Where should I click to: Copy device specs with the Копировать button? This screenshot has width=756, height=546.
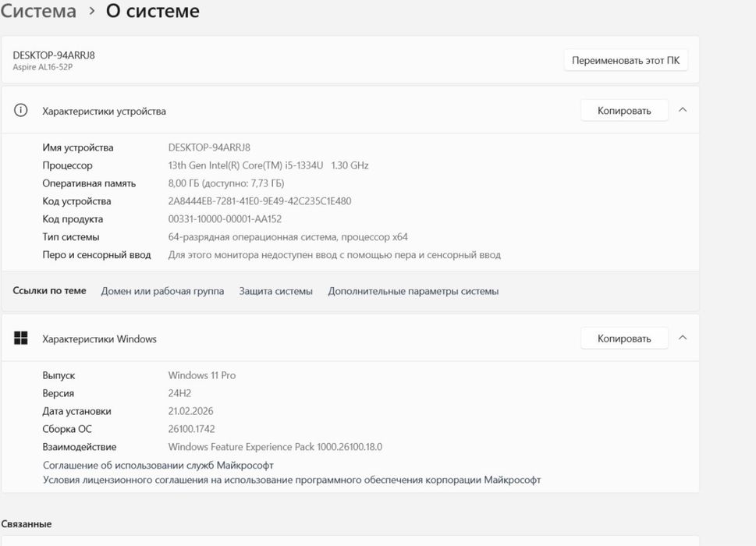624,111
